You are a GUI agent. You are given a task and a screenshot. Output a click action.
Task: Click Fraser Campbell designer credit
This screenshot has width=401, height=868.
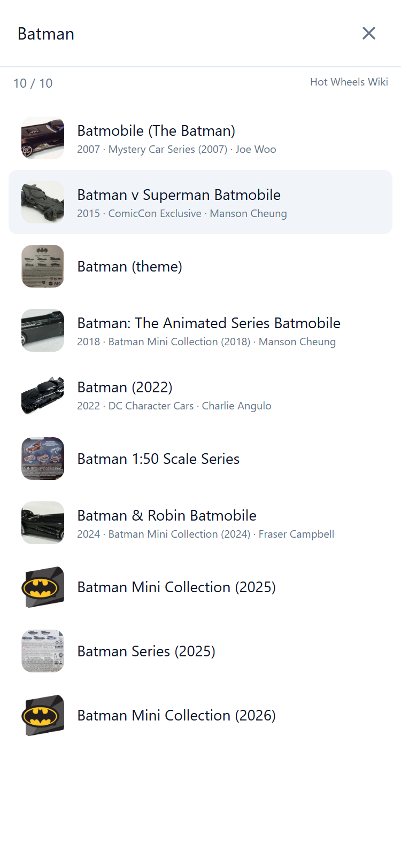click(x=296, y=534)
